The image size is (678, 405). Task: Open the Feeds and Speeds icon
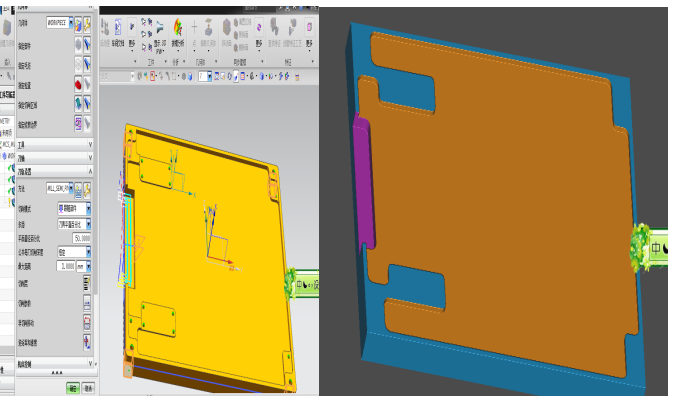87,343
